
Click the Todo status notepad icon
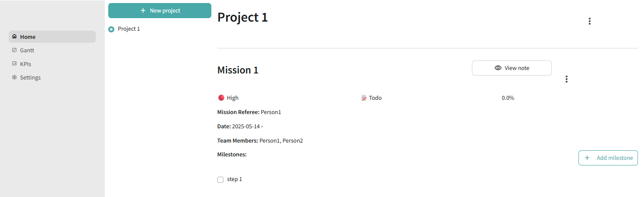pyautogui.click(x=364, y=98)
